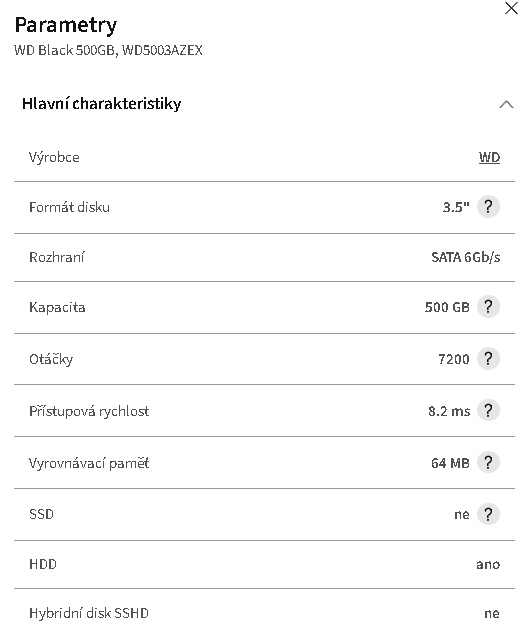Click the Výrobce row label
Image resolution: width=530 pixels, height=644 pixels.
coord(54,157)
